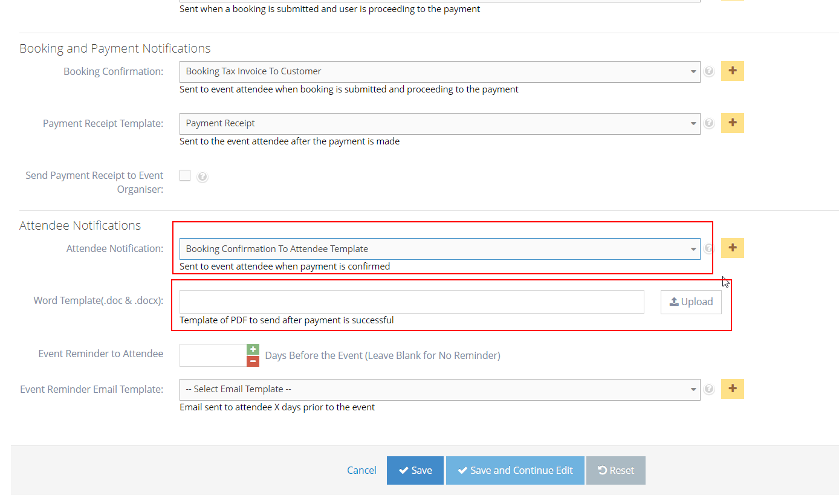Open help icon for Booking Confirmation

tap(709, 71)
